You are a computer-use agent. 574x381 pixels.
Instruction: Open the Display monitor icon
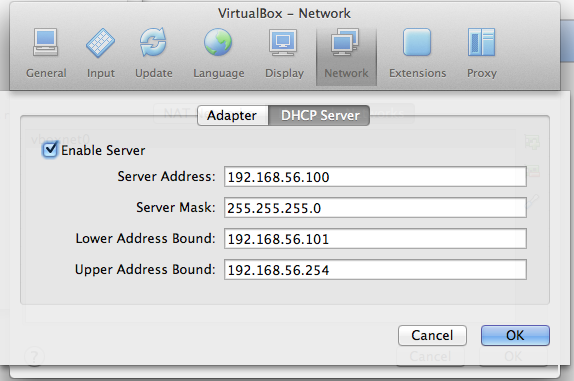coord(283,42)
